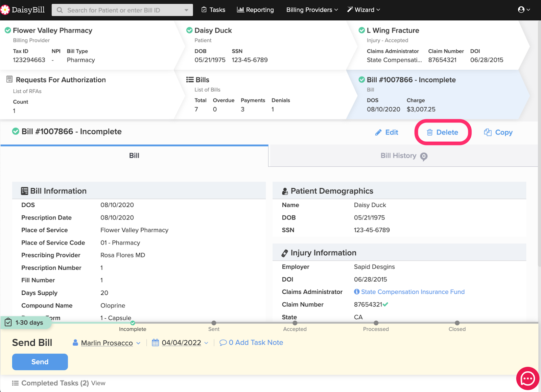The width and height of the screenshot is (541, 392).
Task: Click the Bill History count bubble
Action: 424,157
